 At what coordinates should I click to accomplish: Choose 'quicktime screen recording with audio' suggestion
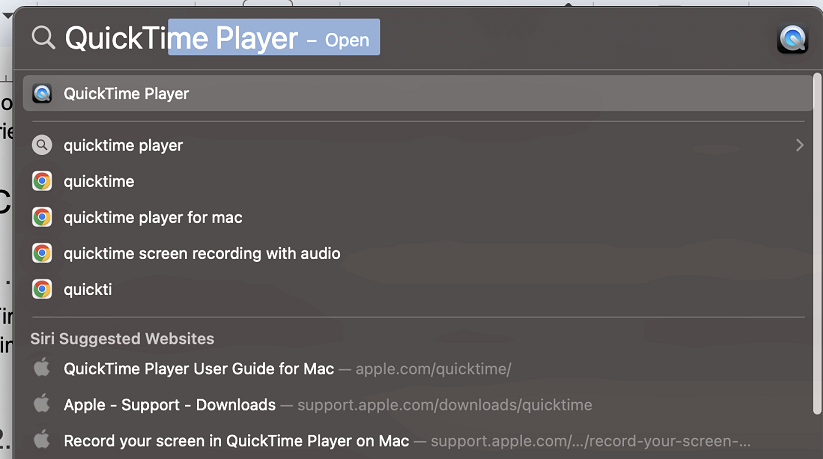click(x=417, y=253)
